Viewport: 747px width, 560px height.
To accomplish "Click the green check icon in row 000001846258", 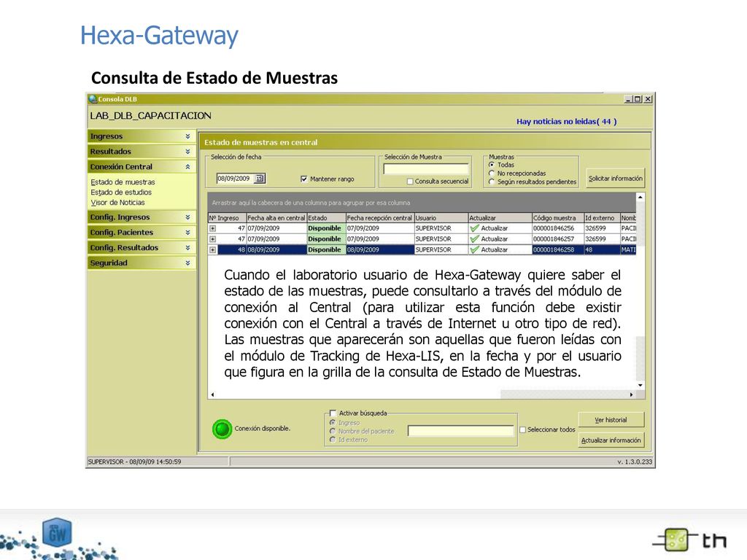I will 474,249.
